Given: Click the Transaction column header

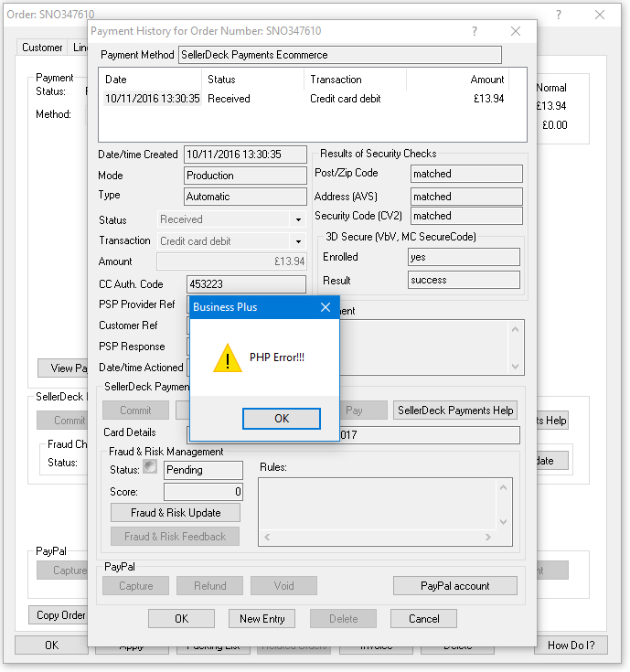Looking at the screenshot, I should pos(356,80).
